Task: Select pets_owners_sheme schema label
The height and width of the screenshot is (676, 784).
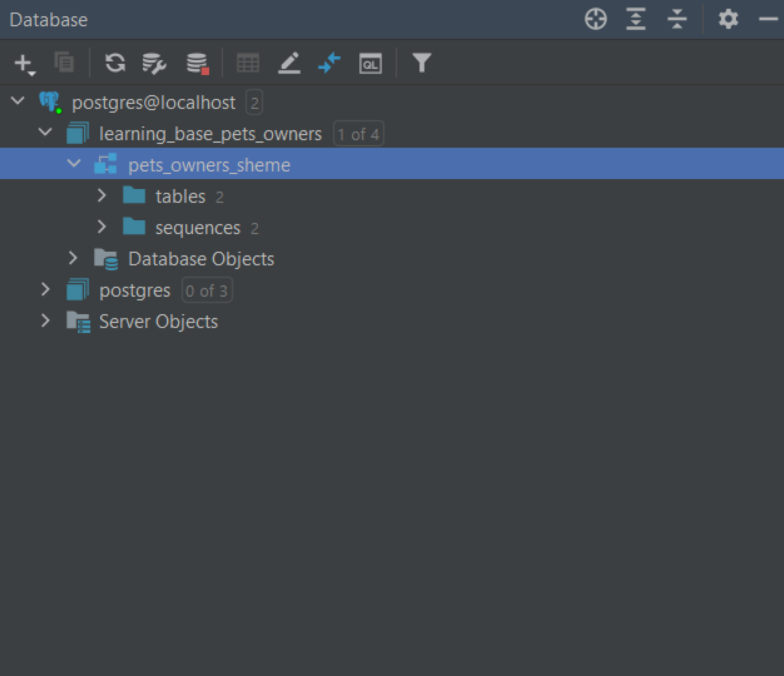Action: (x=209, y=165)
